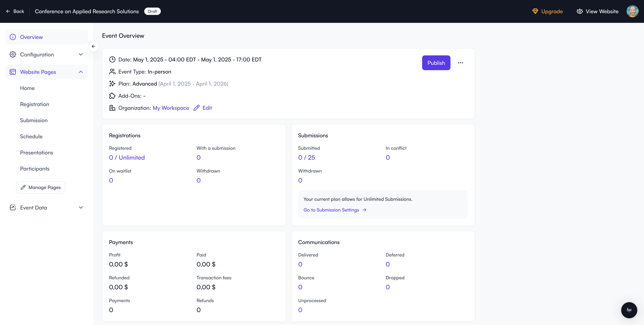Click the 0 / Unlimited registered count

tap(127, 158)
